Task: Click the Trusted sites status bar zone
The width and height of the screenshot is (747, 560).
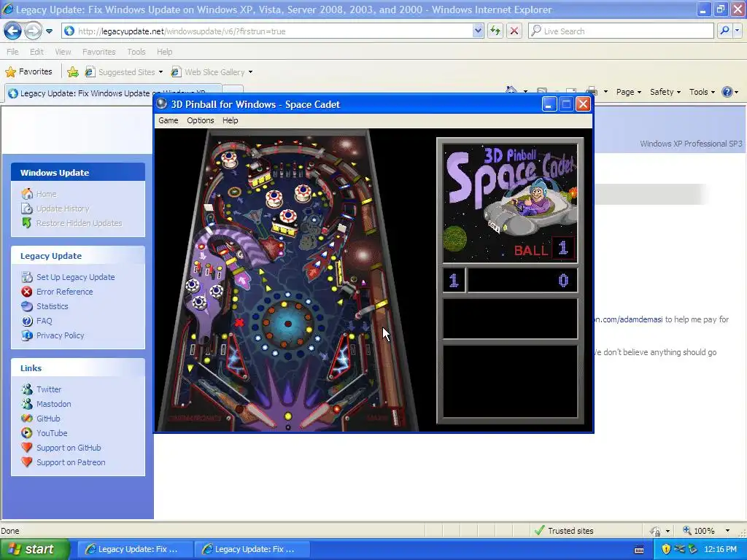Action: (565, 531)
